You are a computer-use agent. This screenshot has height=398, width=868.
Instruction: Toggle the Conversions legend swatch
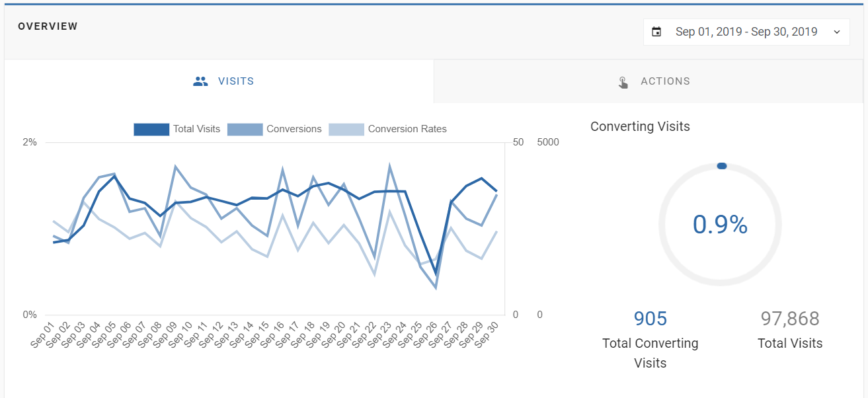[x=245, y=129]
